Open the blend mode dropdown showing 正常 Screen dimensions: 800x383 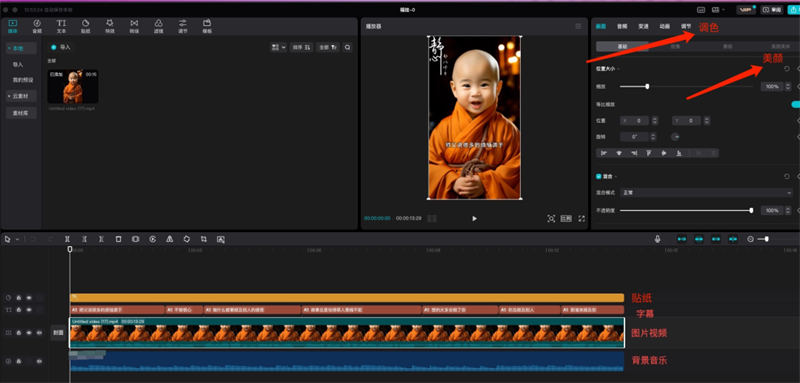coord(706,193)
